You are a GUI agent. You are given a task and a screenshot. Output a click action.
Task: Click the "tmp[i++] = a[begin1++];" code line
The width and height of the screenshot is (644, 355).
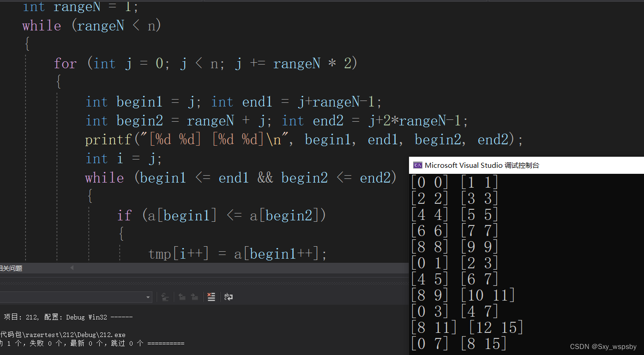click(x=238, y=254)
